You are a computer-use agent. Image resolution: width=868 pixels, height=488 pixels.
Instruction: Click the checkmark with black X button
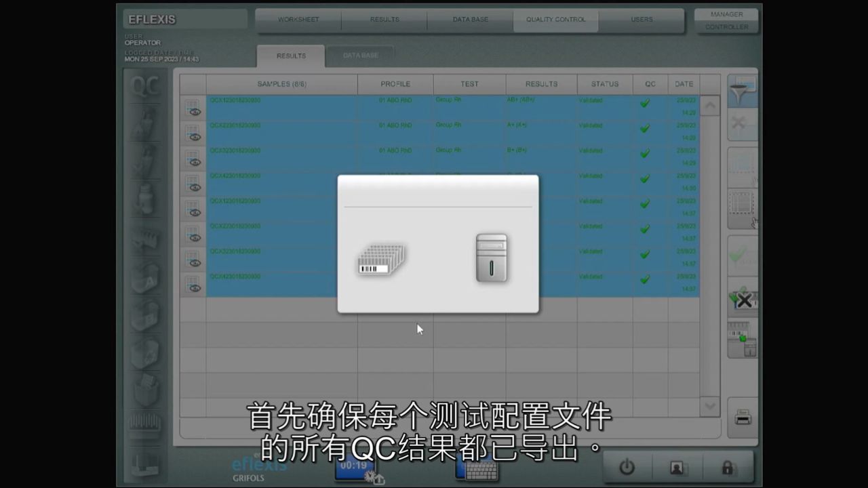click(743, 298)
